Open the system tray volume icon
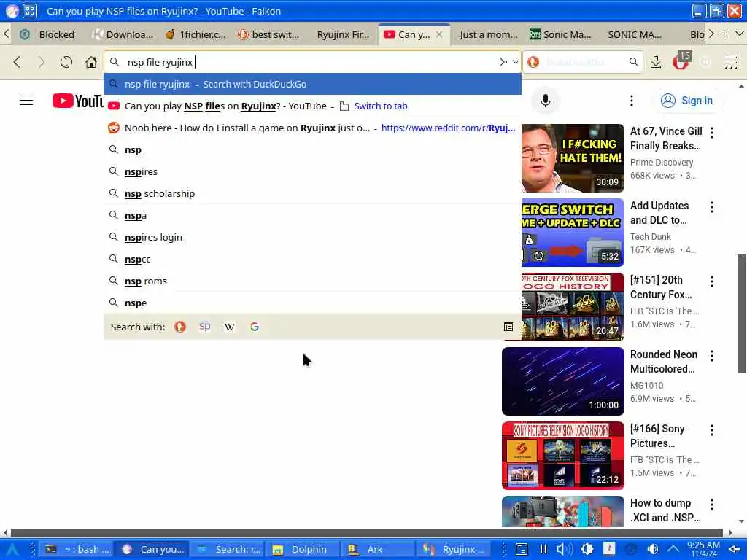This screenshot has height=560, width=747. tap(653, 549)
